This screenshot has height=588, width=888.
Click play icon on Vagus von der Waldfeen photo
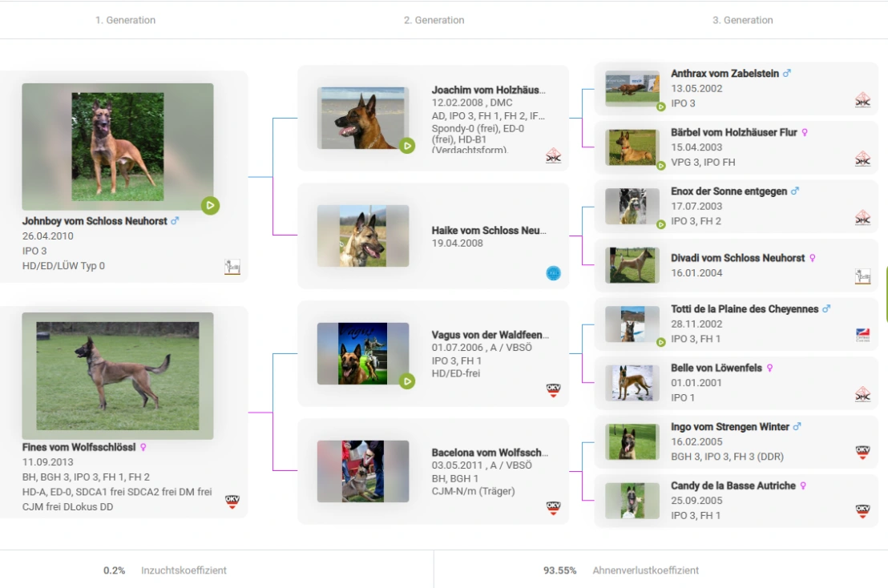[407, 381]
